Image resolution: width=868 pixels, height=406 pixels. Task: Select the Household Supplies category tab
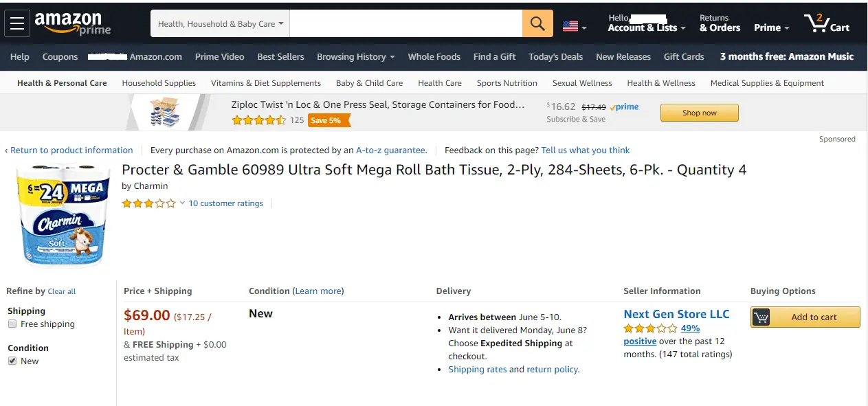click(x=159, y=83)
